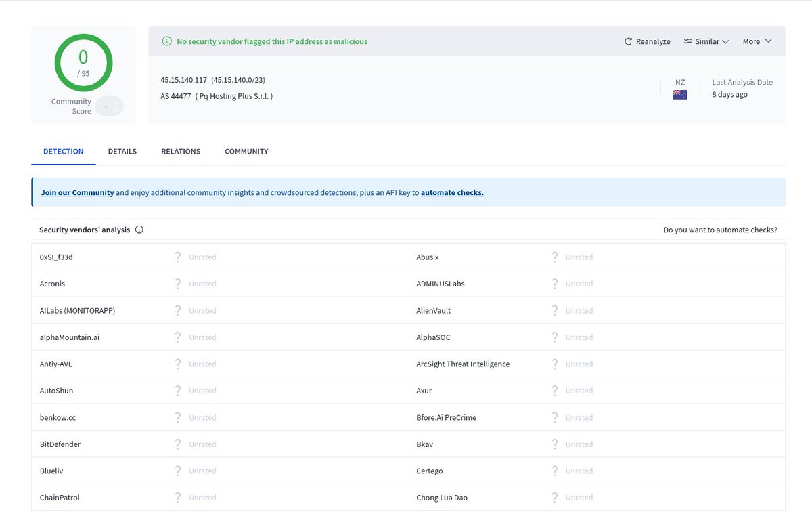Click the BitDefender vendor name

60,444
